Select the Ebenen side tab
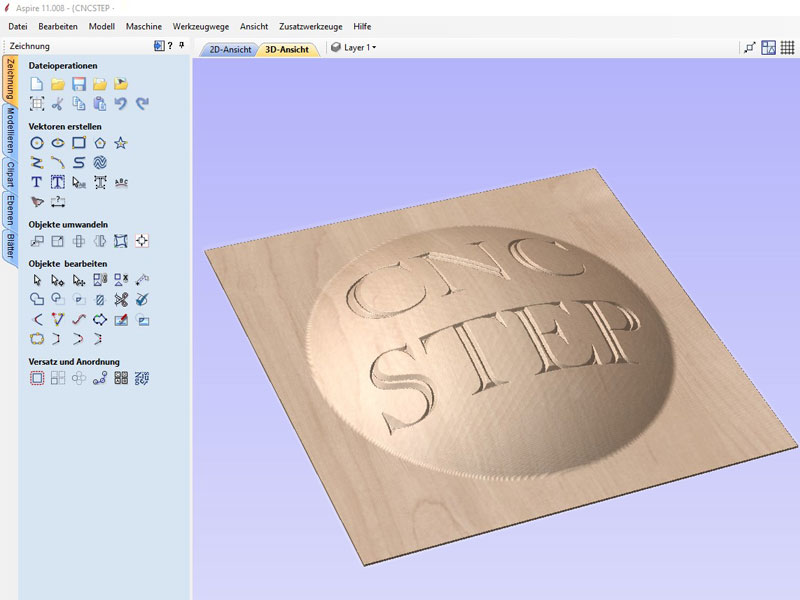 [x=10, y=210]
